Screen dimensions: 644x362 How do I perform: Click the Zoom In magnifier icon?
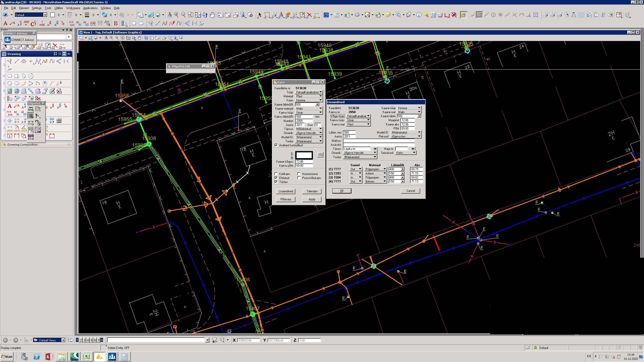coord(176,15)
